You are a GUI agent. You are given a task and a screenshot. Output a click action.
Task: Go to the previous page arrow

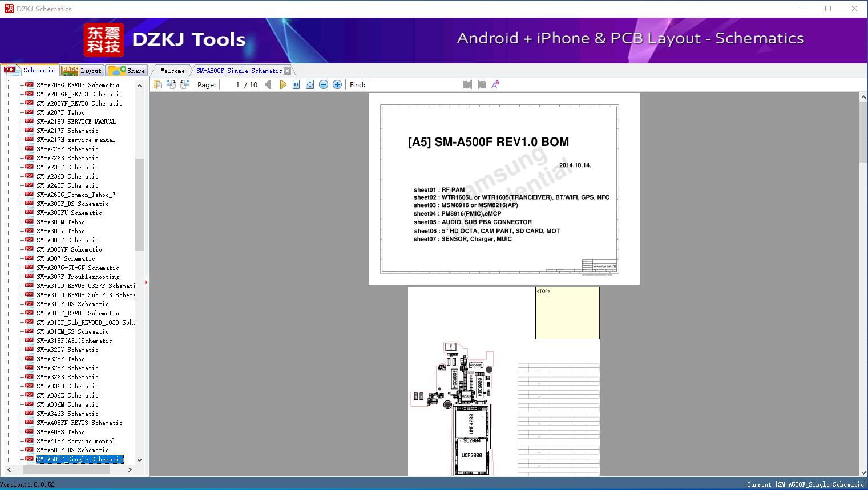(268, 84)
